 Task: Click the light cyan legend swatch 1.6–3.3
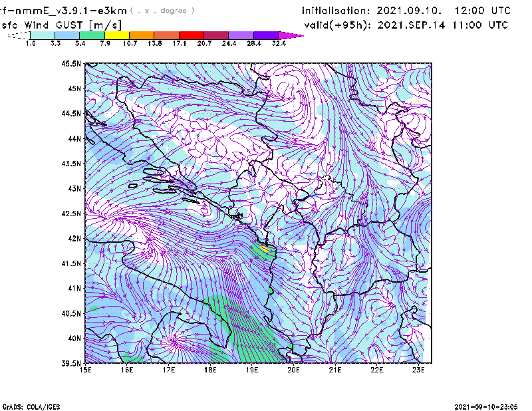point(43,35)
